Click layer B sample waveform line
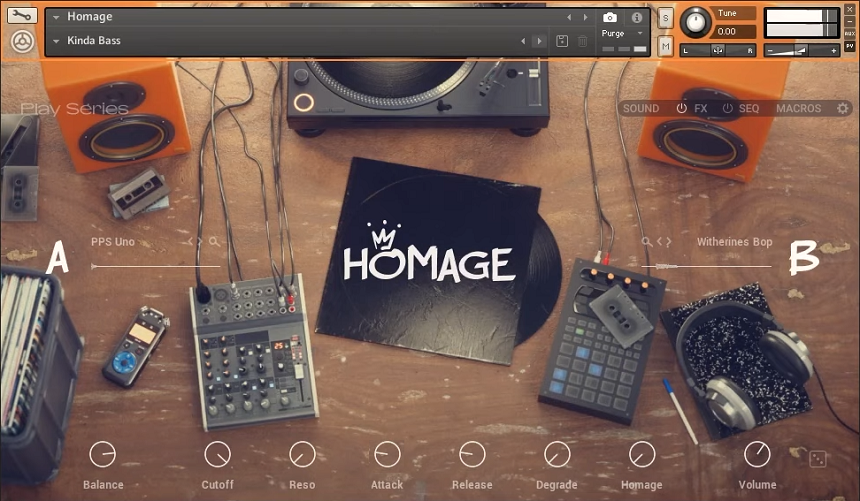This screenshot has width=860, height=501. click(x=706, y=266)
